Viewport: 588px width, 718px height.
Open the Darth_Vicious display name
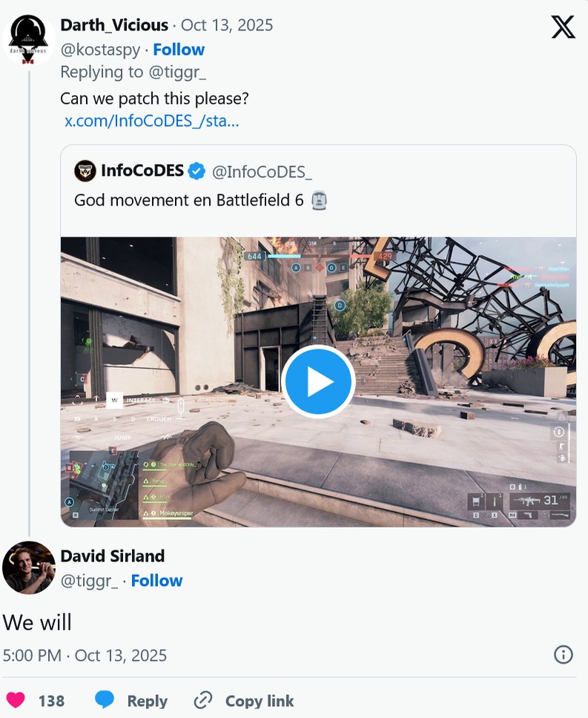pyautogui.click(x=115, y=25)
